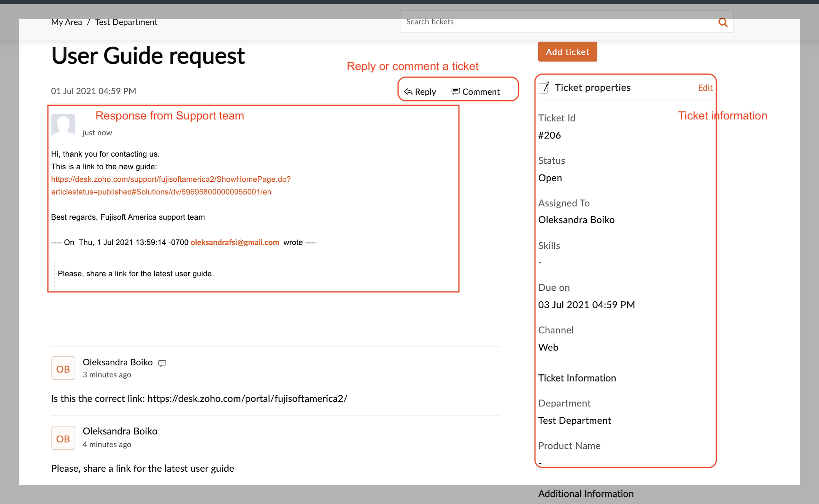Open the My Area breadcrumb
Screen dimensions: 819x504
(67, 22)
